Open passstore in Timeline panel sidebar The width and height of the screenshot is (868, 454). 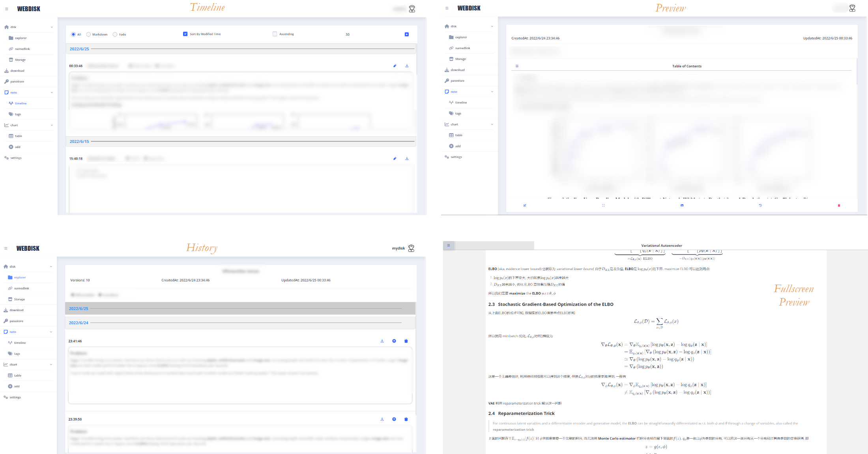[x=17, y=82]
